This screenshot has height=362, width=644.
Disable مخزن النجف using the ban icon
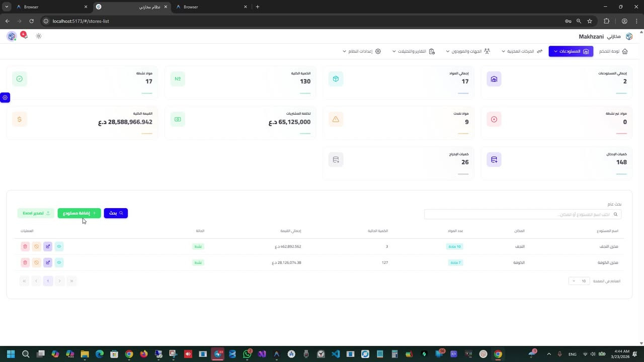click(x=36, y=246)
